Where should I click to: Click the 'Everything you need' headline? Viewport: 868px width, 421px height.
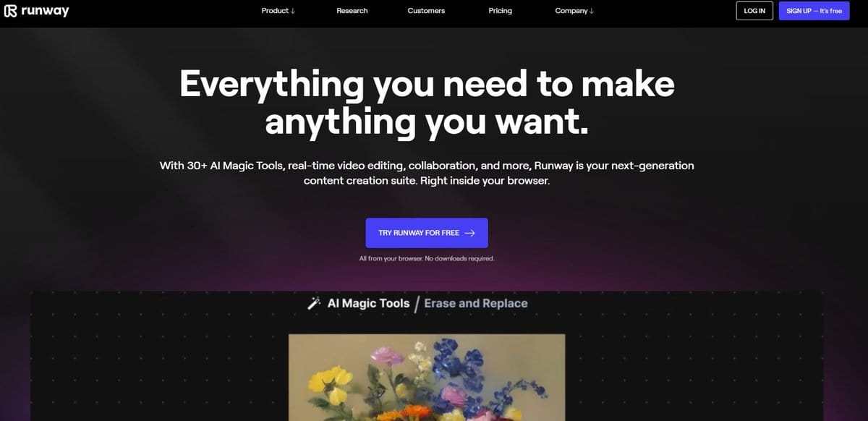tap(427, 103)
